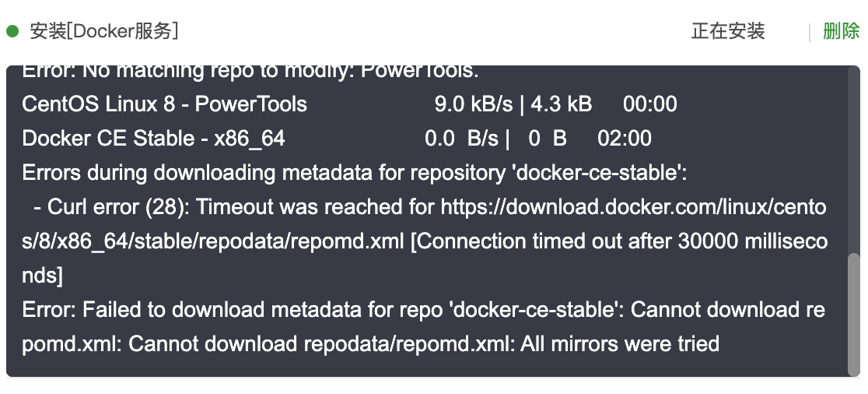Viewport: 868px width, 394px height.
Task: Click the 0.0 B/s speed for Docker CE
Action: pos(462,139)
